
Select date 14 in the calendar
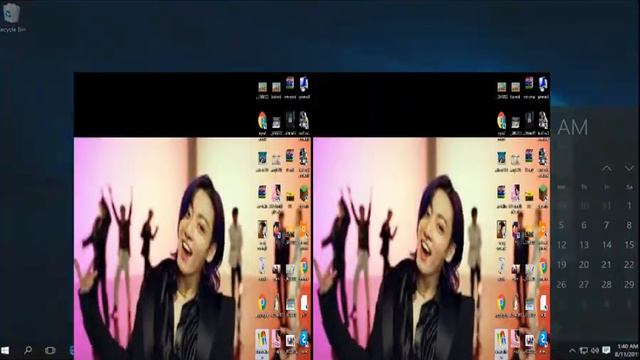[607, 244]
